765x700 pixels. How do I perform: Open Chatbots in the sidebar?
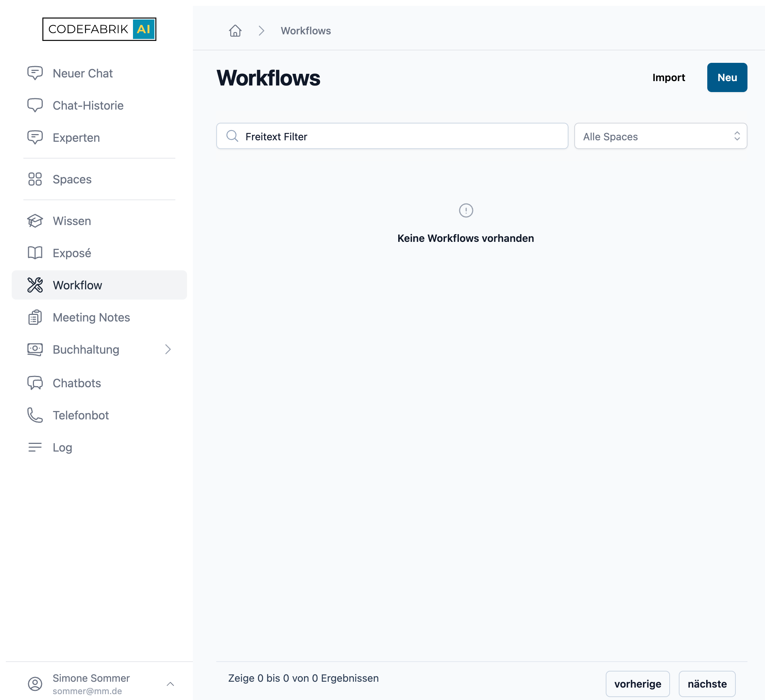(x=99, y=383)
